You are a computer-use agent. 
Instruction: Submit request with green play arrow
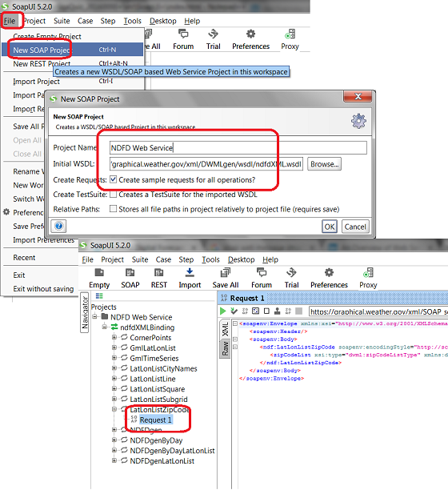[223, 311]
